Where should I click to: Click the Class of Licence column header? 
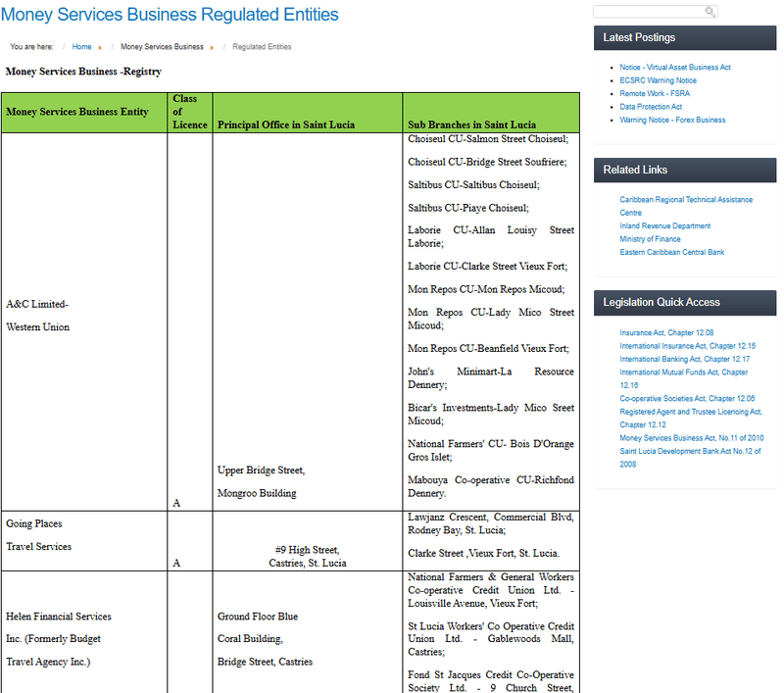pos(189,112)
